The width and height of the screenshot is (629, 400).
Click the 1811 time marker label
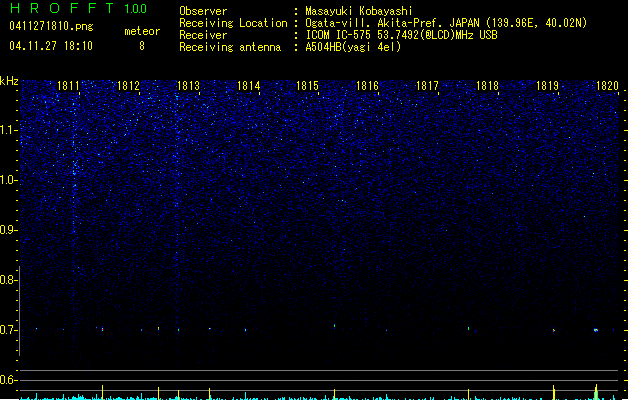click(68, 86)
